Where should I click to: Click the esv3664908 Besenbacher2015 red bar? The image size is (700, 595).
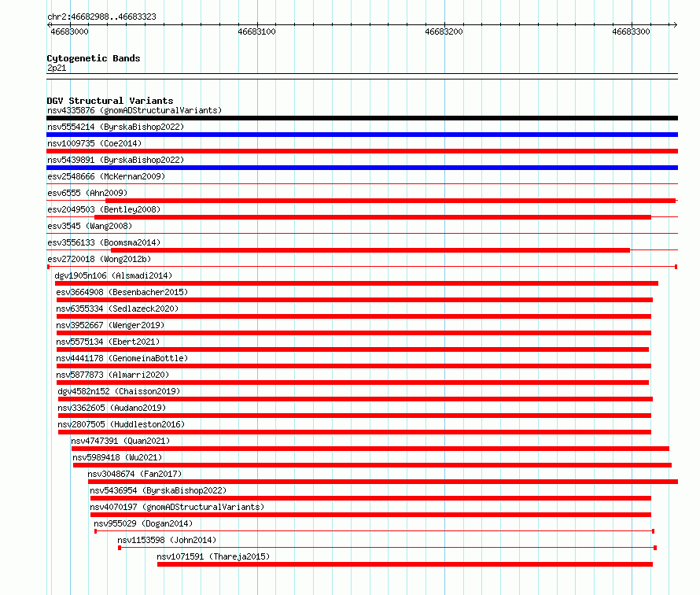(355, 300)
